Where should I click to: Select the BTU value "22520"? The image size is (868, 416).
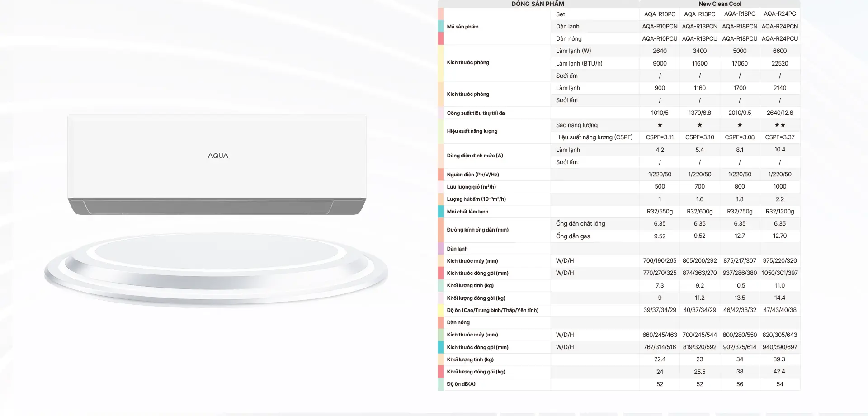pyautogui.click(x=780, y=63)
